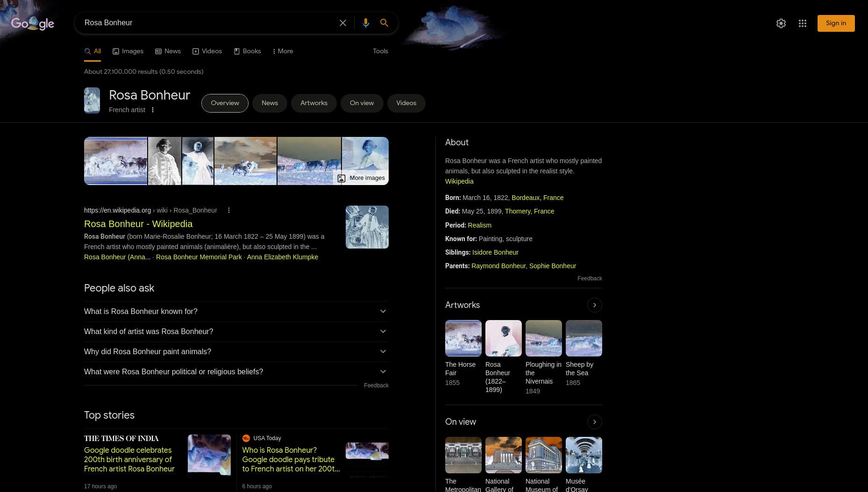
Task: Open Rosa Bonheur - Wikipedia result
Action: (x=138, y=224)
